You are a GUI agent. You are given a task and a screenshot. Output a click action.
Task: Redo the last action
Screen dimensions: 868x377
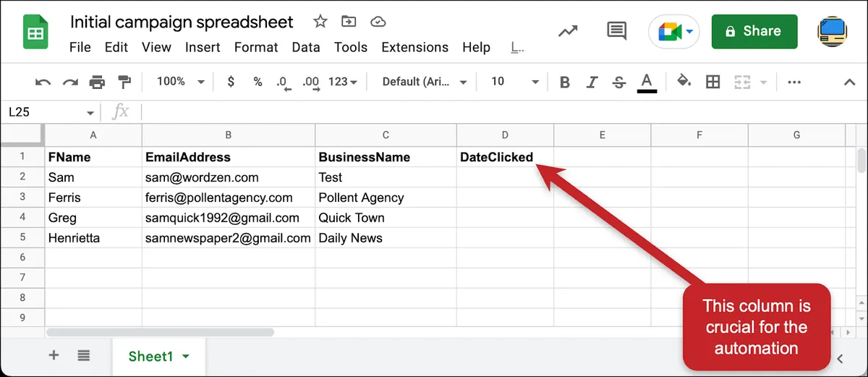pos(70,82)
